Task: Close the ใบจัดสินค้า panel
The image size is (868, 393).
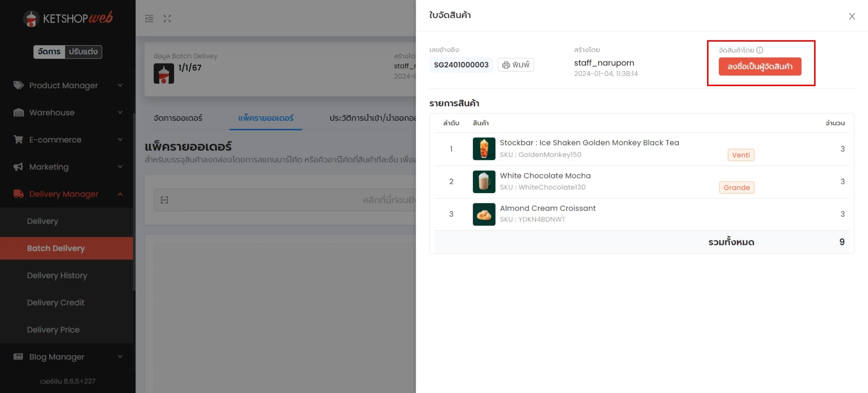Action: pyautogui.click(x=852, y=16)
